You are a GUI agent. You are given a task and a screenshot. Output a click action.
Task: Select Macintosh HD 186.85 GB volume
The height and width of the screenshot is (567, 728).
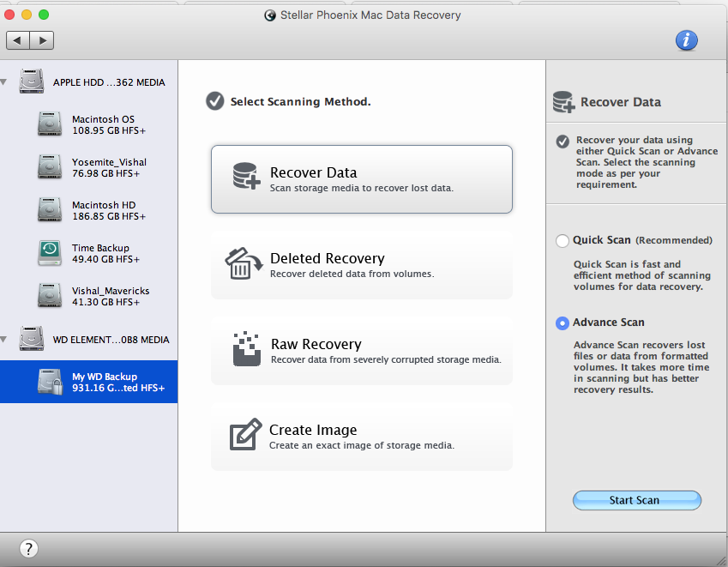pyautogui.click(x=88, y=210)
